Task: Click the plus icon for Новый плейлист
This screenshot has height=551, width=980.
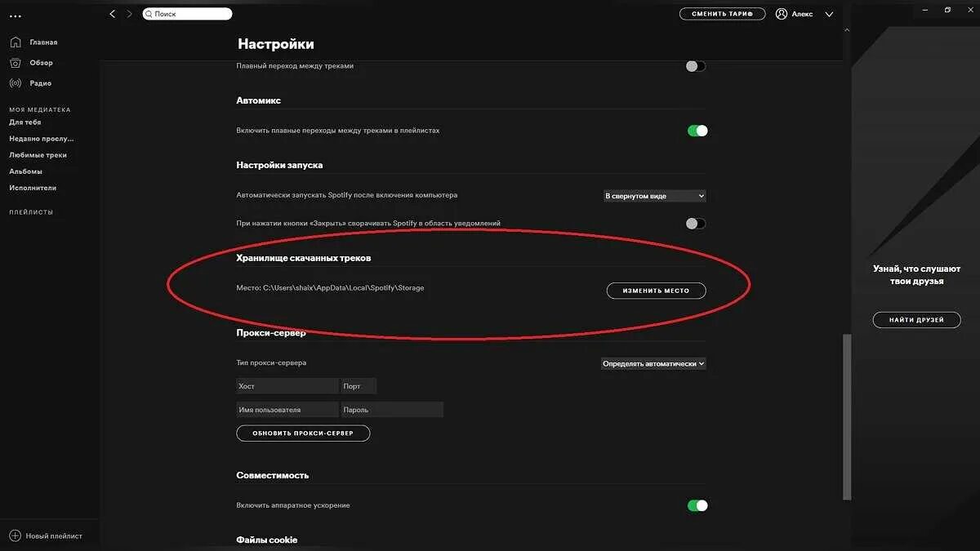Action: [x=15, y=535]
